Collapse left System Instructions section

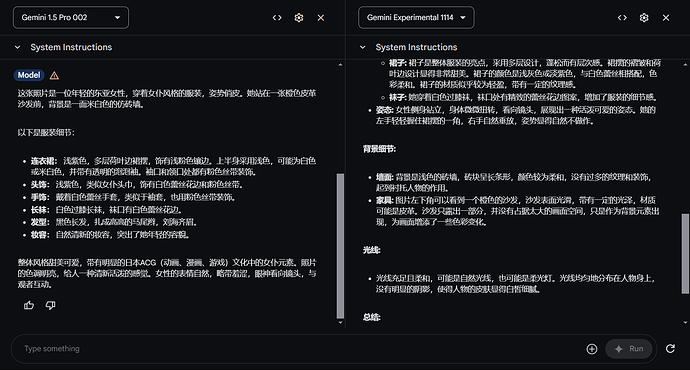tap(17, 47)
